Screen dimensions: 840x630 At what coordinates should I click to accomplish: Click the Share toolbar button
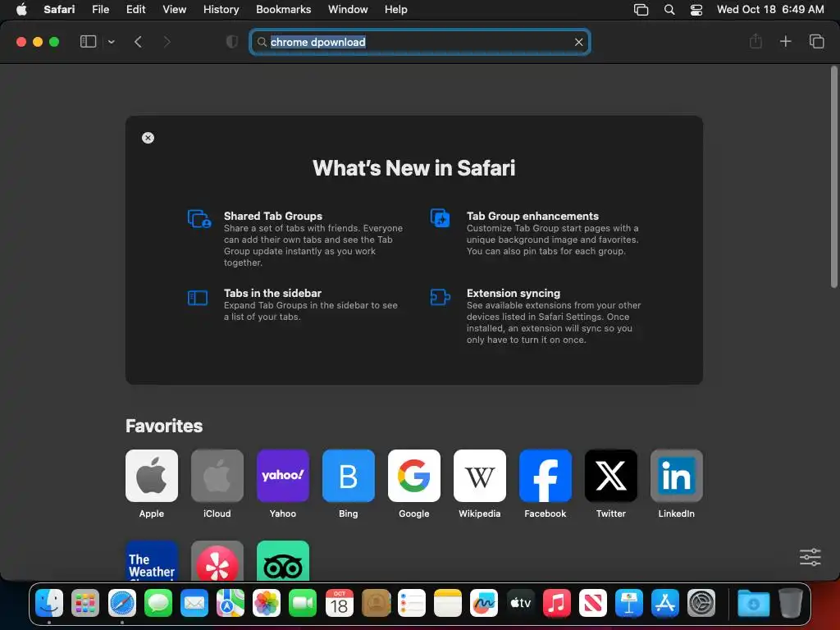[x=756, y=41]
